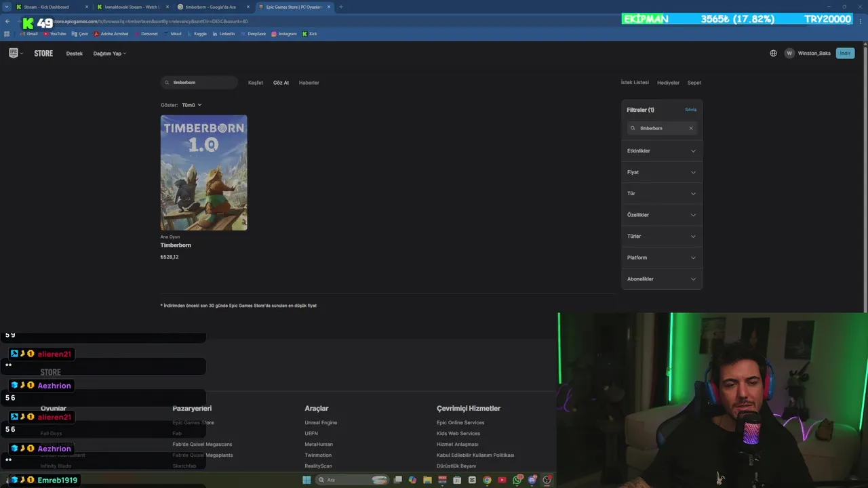Click the browser apps grid icon
This screenshot has height=488, width=868.
7,33
